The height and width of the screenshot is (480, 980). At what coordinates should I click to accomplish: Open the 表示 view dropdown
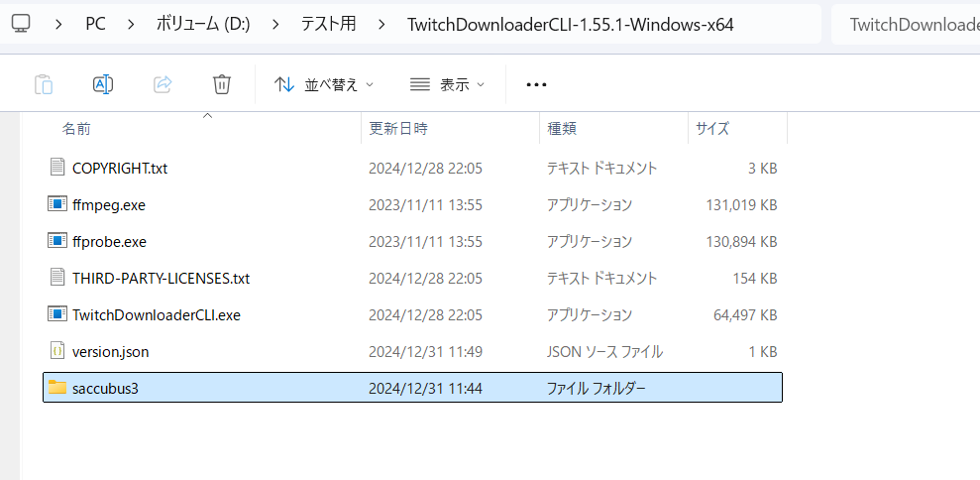[447, 84]
